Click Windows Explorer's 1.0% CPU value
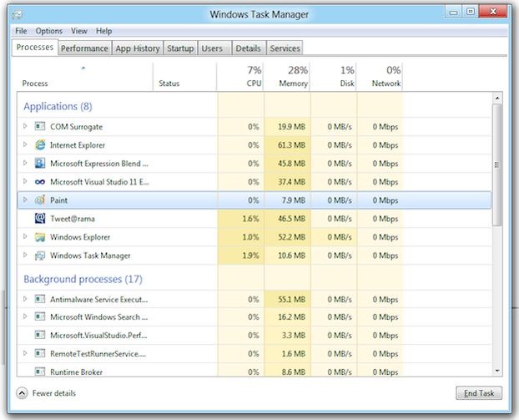Screen dimensions: 519x420 [x=250, y=237]
